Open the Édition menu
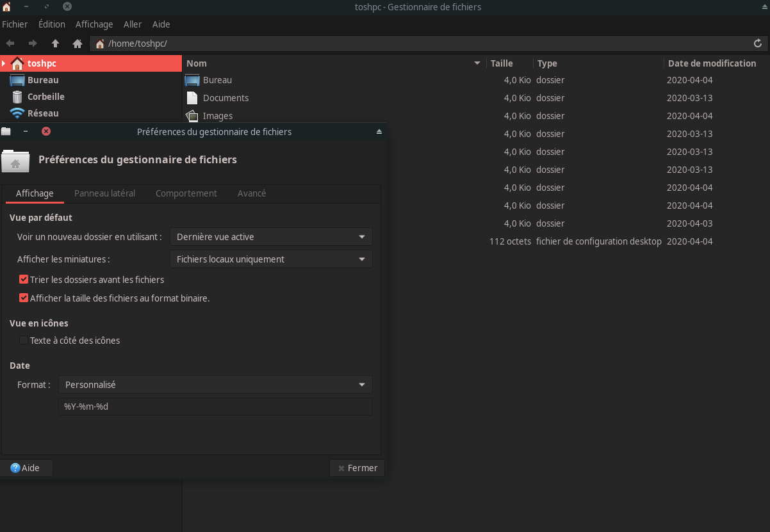Image resolution: width=770 pixels, height=532 pixels. coord(51,24)
